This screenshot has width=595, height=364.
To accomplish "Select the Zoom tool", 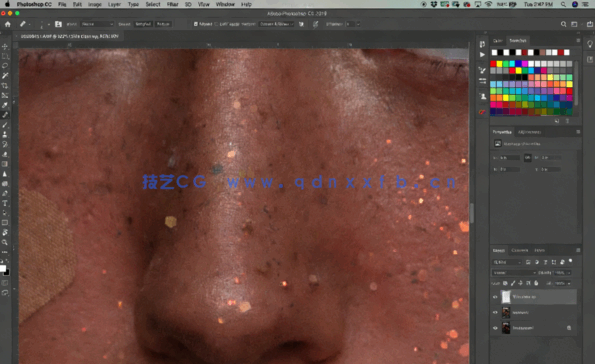I will pos(5,242).
